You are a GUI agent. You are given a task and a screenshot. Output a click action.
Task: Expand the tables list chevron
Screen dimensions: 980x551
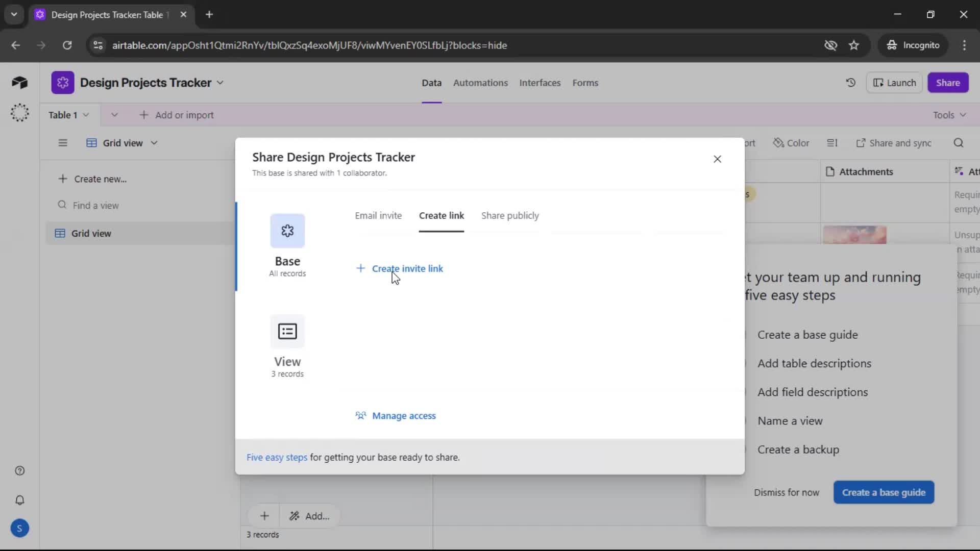(114, 115)
